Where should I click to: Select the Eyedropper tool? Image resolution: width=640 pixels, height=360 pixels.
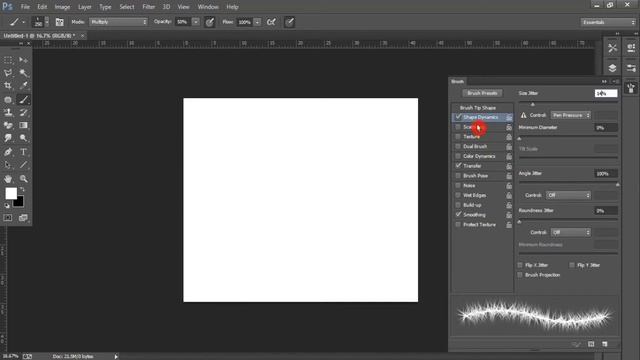[x=23, y=86]
